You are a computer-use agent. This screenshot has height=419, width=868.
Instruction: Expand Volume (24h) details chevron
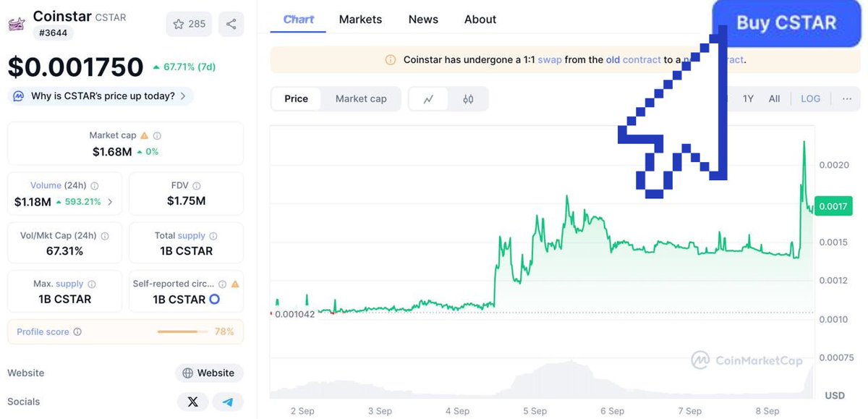(110, 202)
